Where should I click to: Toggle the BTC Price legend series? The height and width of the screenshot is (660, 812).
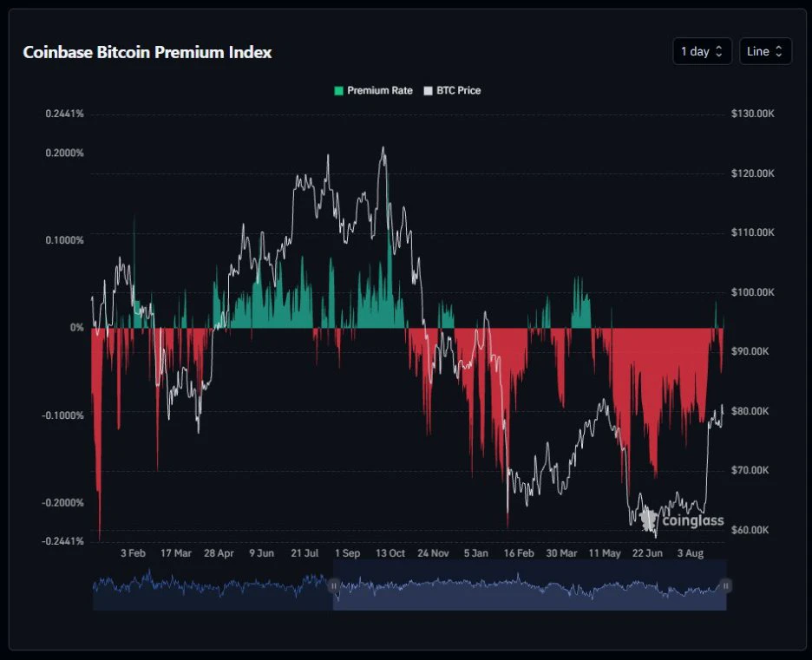pos(452,90)
